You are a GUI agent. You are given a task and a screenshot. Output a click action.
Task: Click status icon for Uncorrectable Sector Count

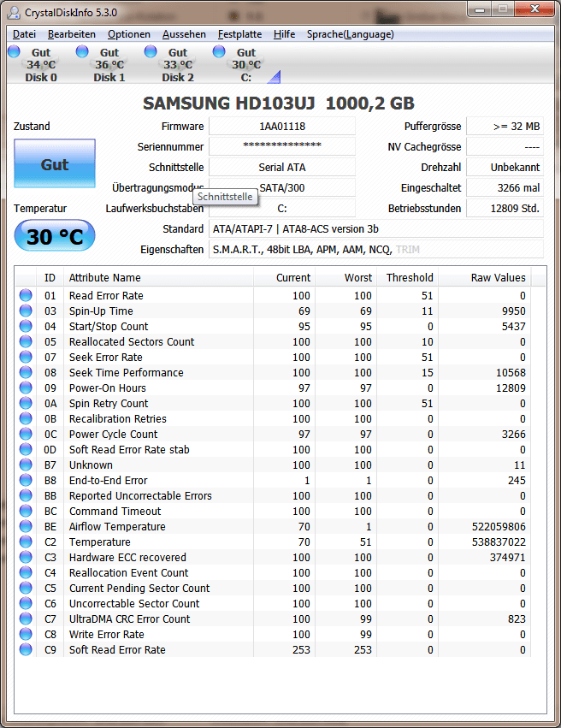point(26,603)
